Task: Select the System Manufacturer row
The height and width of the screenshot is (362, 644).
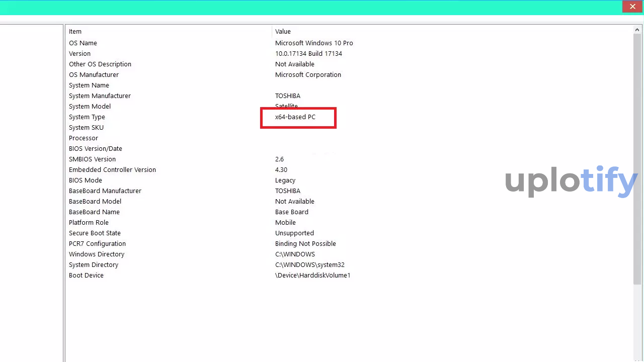Action: pyautogui.click(x=349, y=96)
